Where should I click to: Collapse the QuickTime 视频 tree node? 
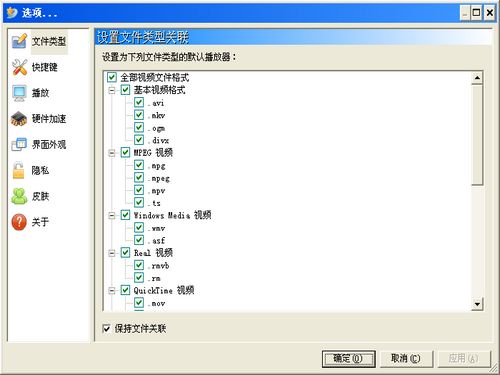pyautogui.click(x=112, y=291)
